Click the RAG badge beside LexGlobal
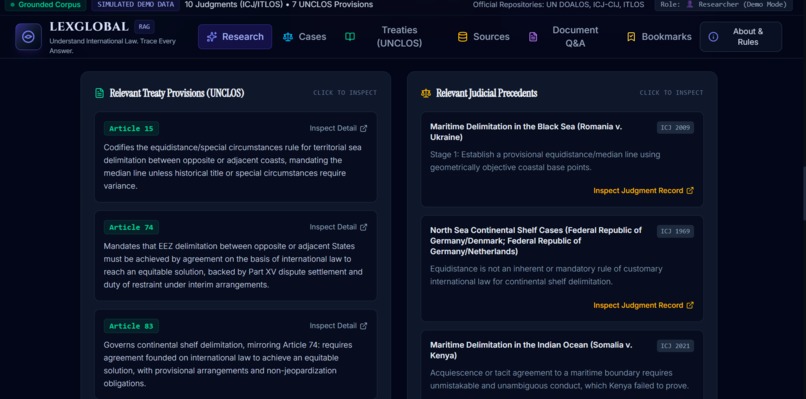Viewport: 806px width, 399px height. click(x=144, y=27)
